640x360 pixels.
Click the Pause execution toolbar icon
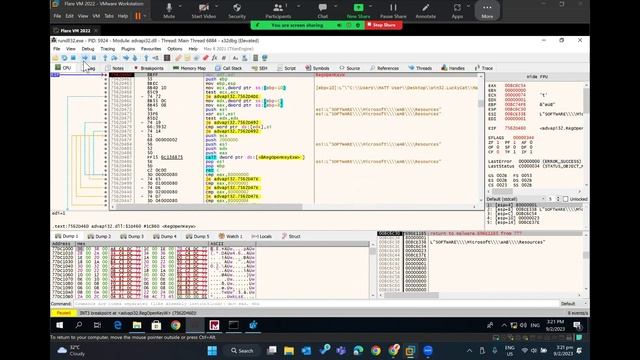[94, 58]
